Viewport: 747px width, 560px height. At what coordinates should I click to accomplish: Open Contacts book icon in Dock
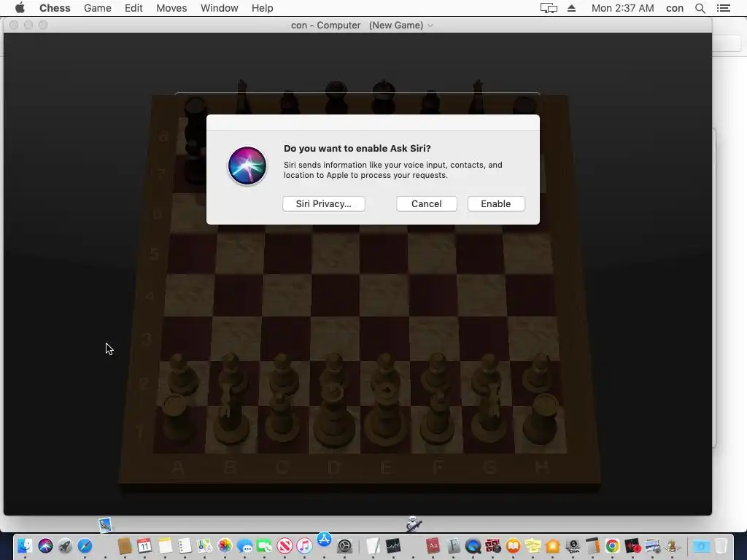click(124, 545)
